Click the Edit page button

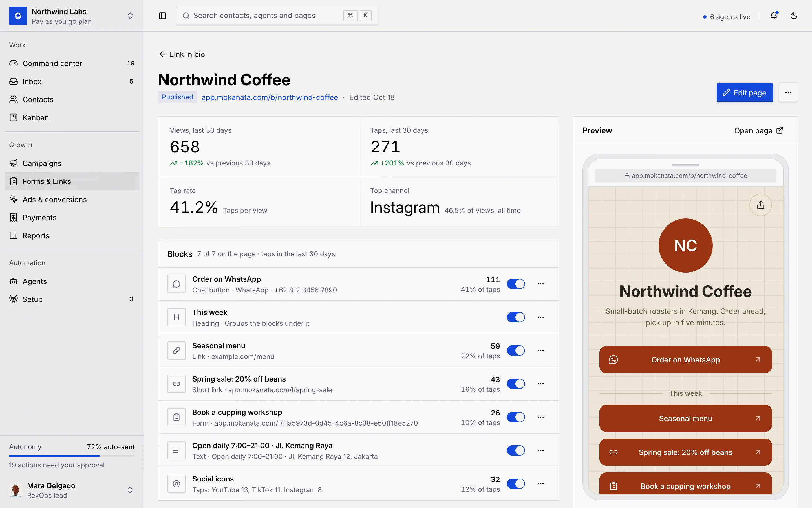click(745, 93)
